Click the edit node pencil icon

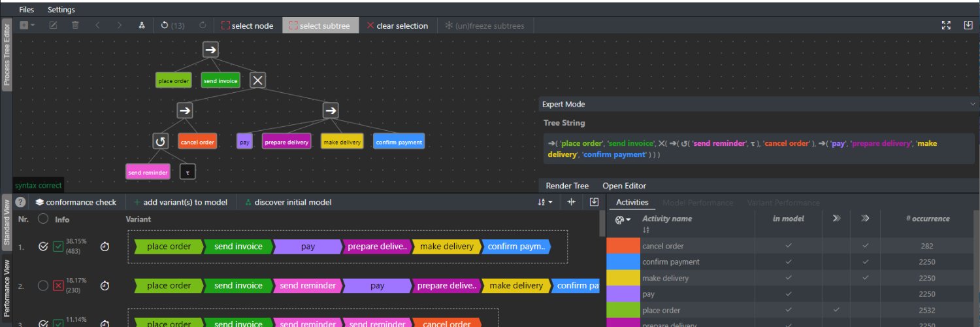[x=53, y=26]
